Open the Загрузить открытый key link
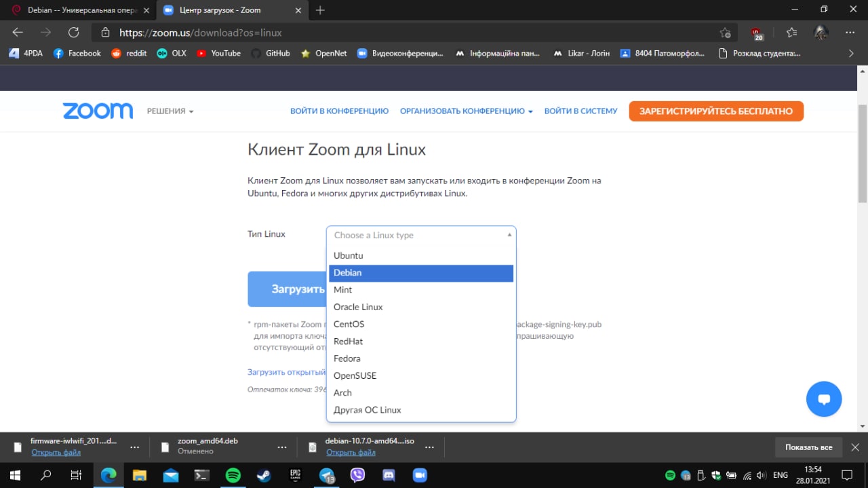 pyautogui.click(x=287, y=372)
